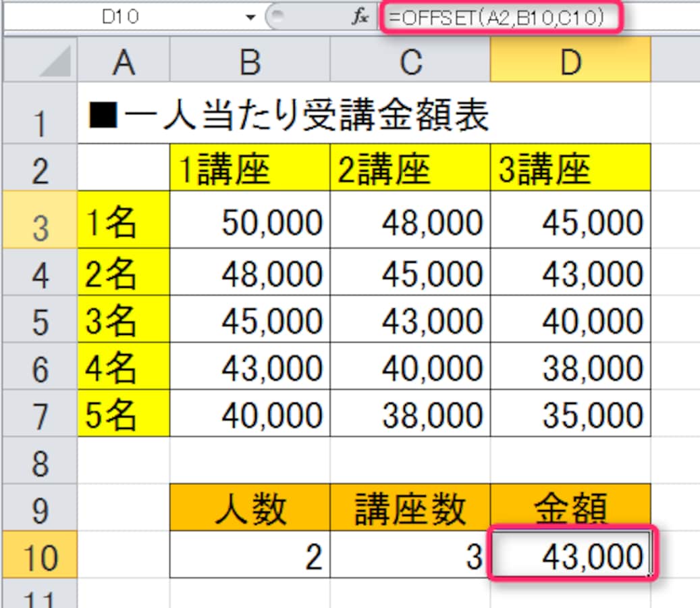Select row 7 header
The width and height of the screenshot is (700, 608).
point(41,413)
